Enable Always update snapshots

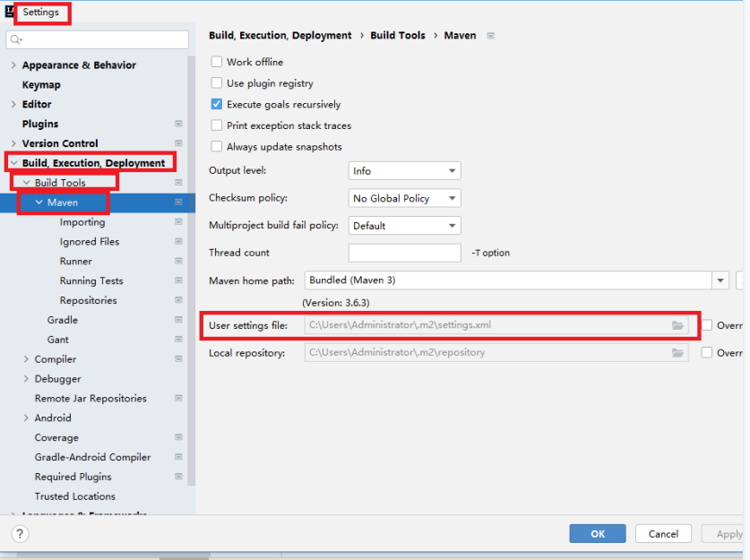[x=216, y=147]
